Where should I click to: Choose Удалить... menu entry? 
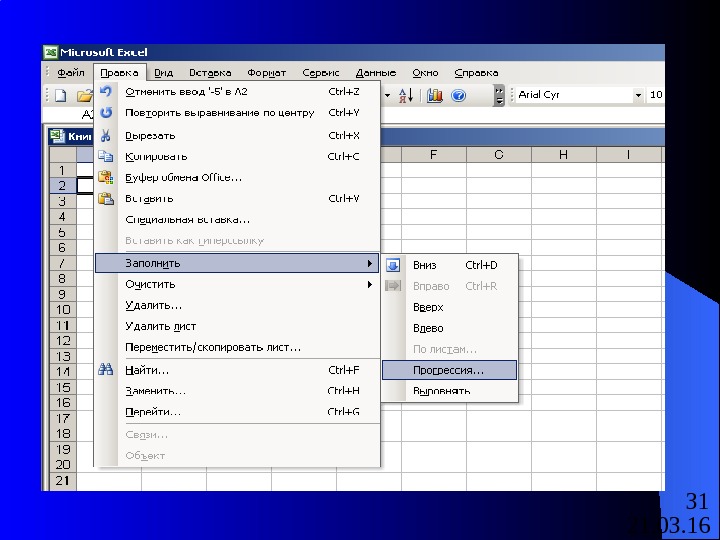pyautogui.click(x=237, y=305)
